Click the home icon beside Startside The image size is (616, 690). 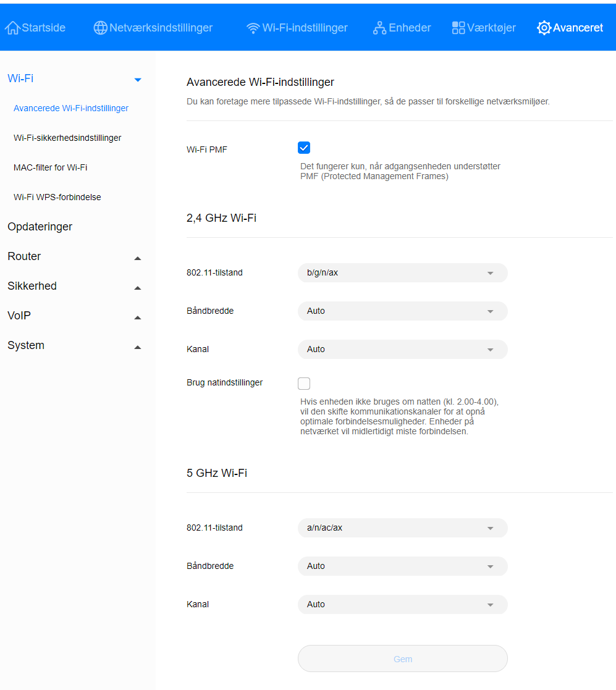tap(12, 28)
